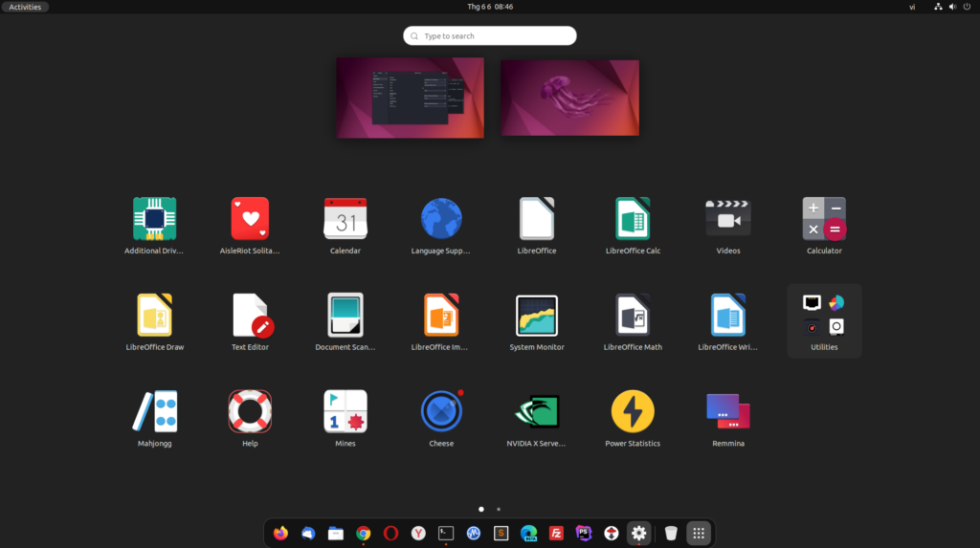Launch the Calculator app
The width and height of the screenshot is (980, 548).
pos(824,219)
